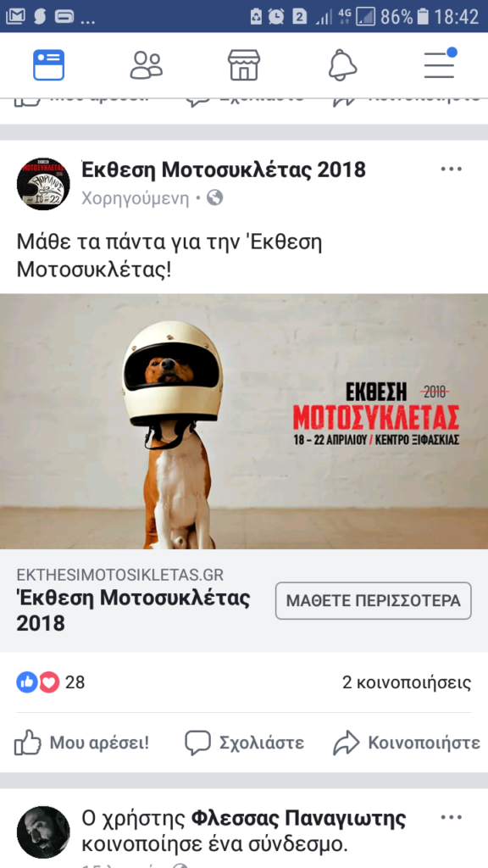Tap Σχολιάστε to comment

pos(244,743)
